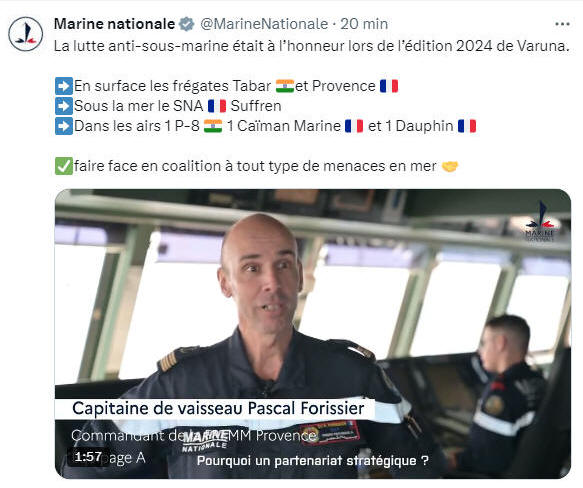
Task: Click the French flag before Suffren
Action: point(217,106)
